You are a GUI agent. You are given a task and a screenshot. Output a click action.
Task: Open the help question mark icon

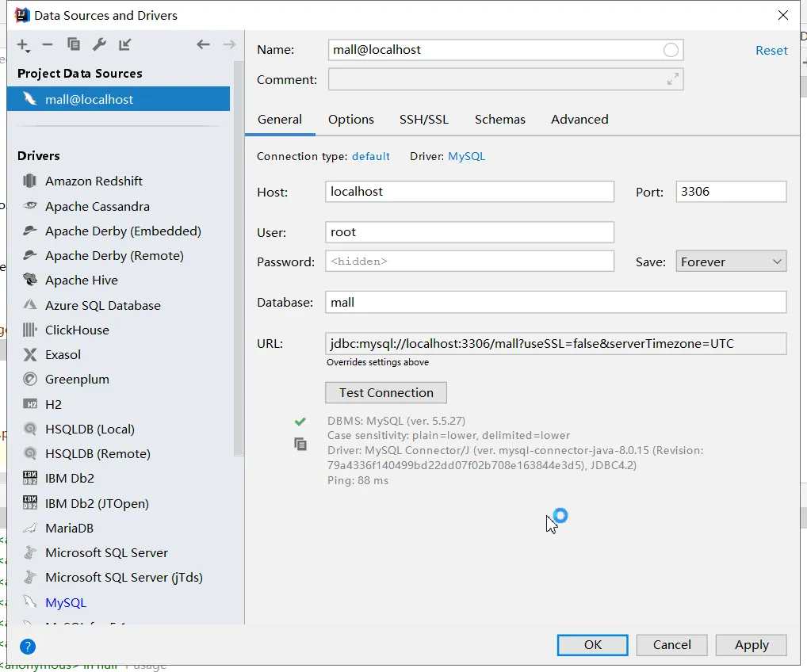coord(28,647)
